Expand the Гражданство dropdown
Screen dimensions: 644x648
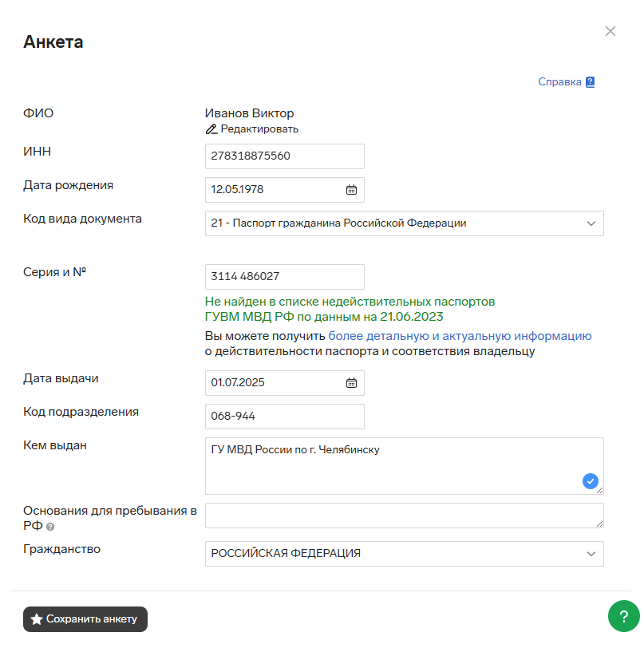coord(405,554)
